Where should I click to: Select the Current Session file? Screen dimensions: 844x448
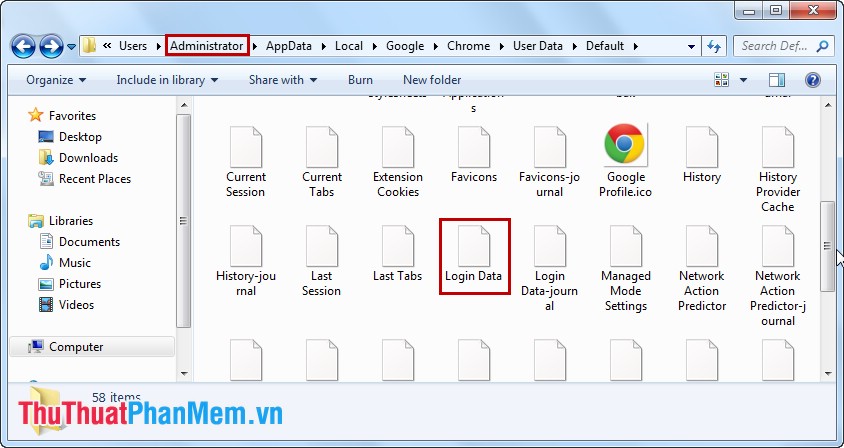(245, 162)
